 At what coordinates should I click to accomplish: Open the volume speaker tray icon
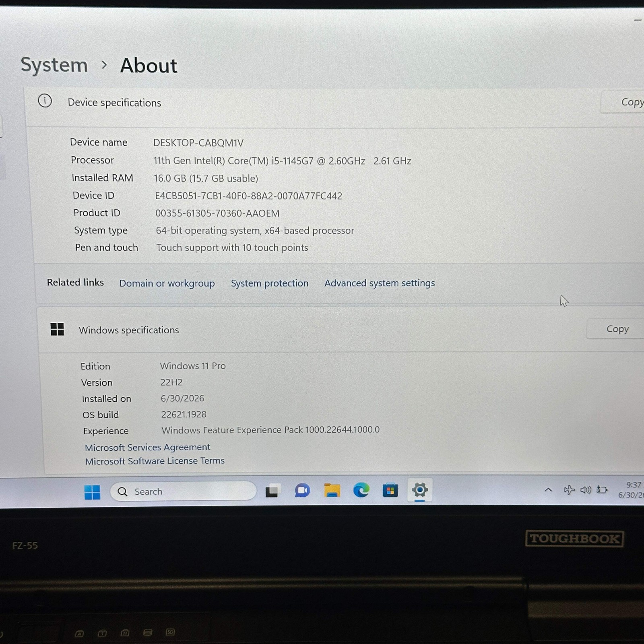586,490
